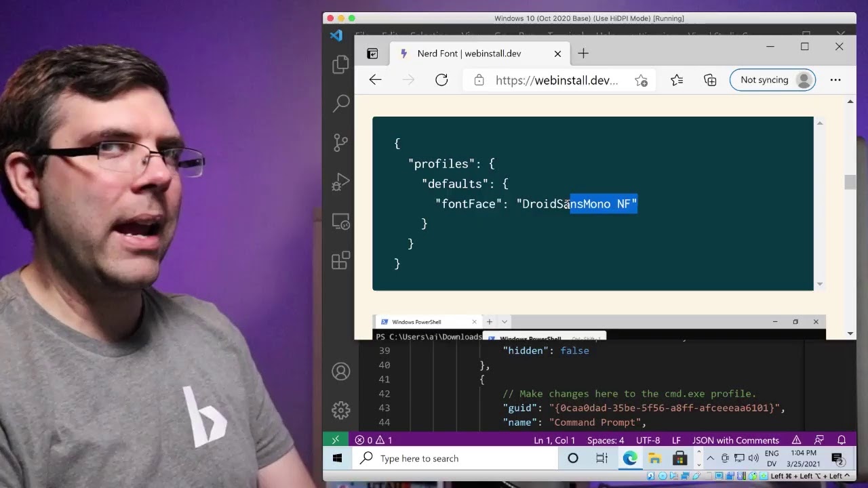Click the "hidden": false line in editor

tap(545, 350)
